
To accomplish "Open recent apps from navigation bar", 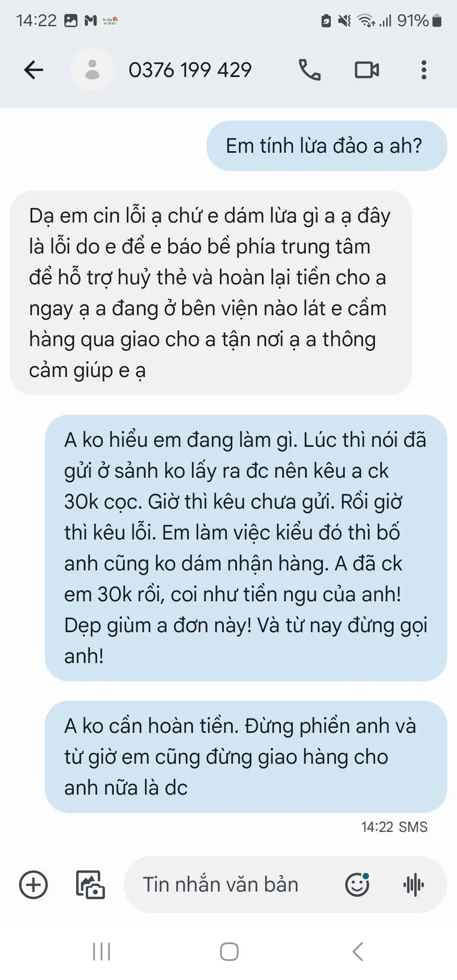I will coord(102,952).
